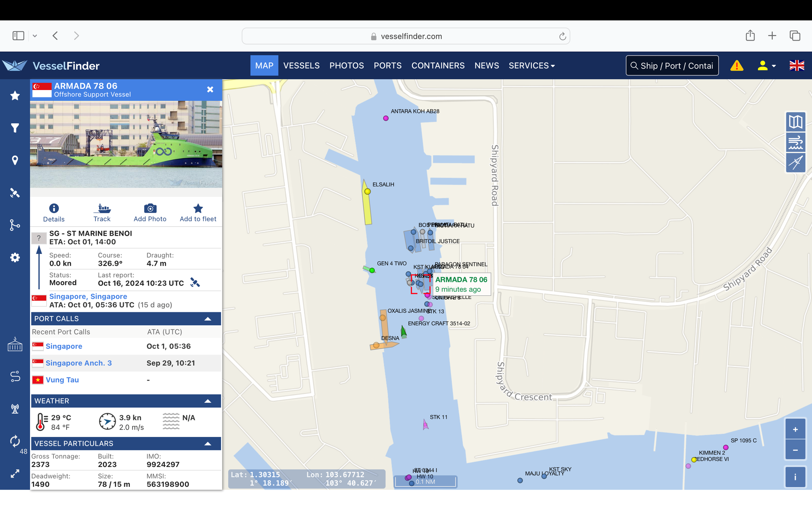Open the map layers icon
Screen dimensions: 812x527
[x=795, y=122]
